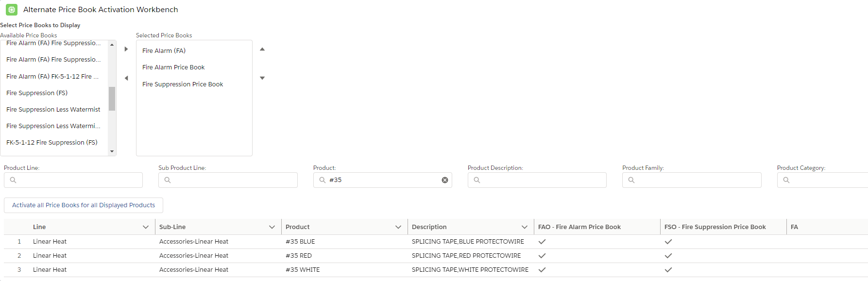The image size is (868, 281).
Task: Click the Product Family input field
Action: 692,180
